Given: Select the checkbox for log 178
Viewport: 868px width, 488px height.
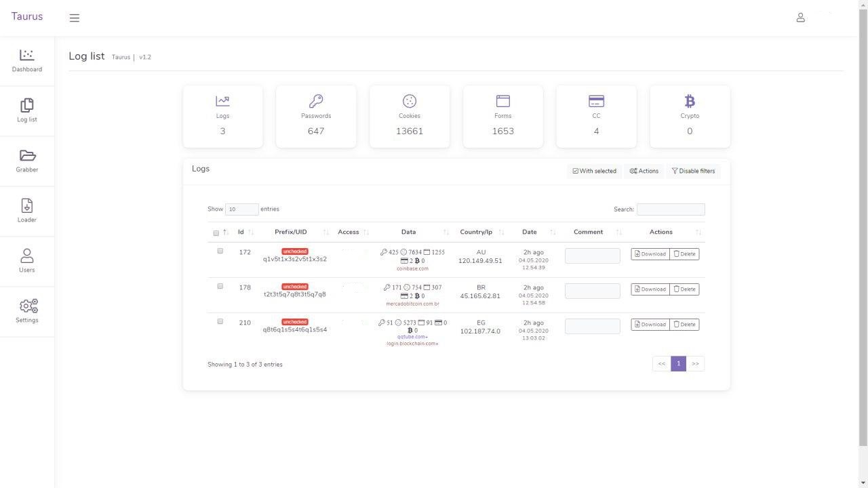Looking at the screenshot, I should (x=220, y=286).
